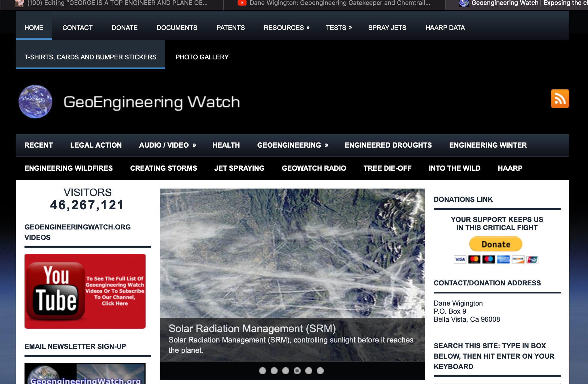This screenshot has height=384, width=588.
Task: Click the GEOENGINEERINGWATCH.ORG VIDEOS heading
Action: [78, 232]
